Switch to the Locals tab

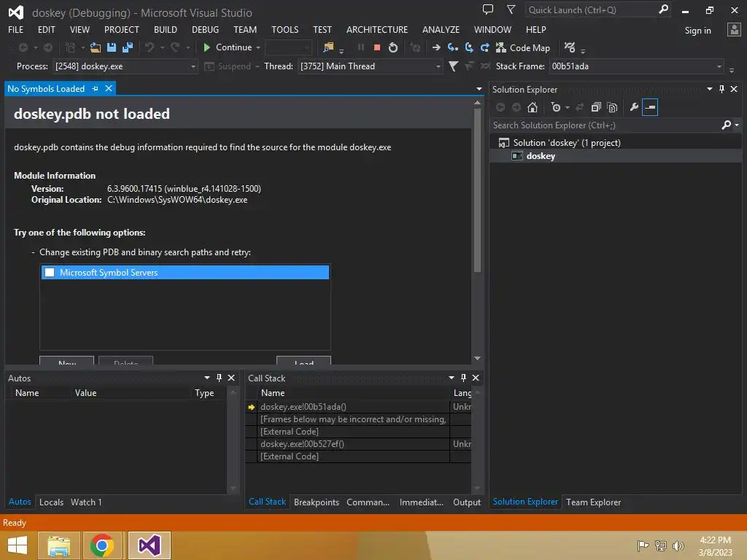tap(52, 502)
